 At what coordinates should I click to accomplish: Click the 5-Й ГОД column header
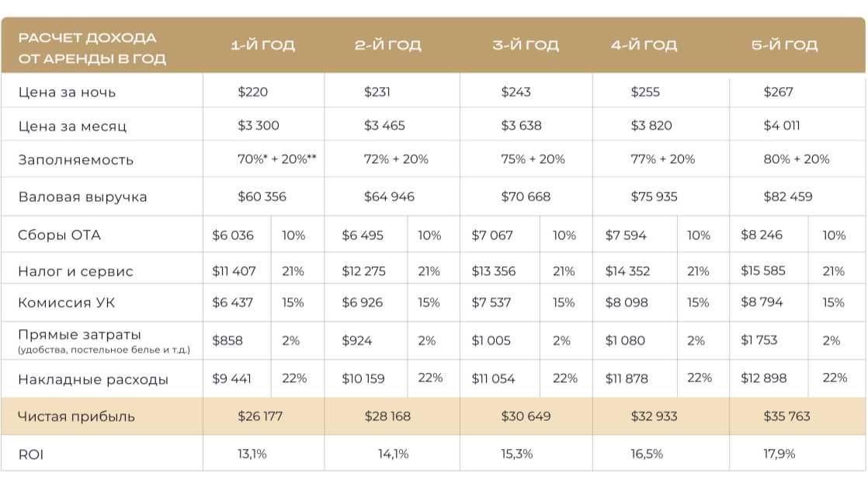point(784,45)
